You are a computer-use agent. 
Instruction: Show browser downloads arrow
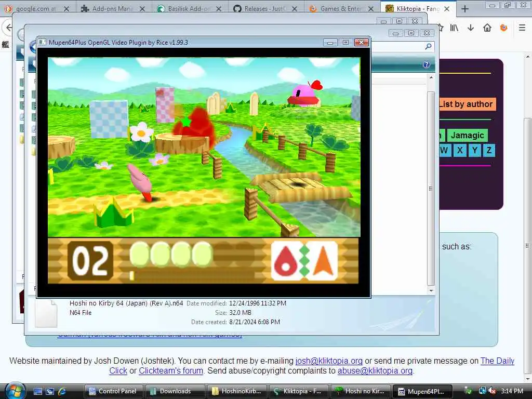pyautogui.click(x=471, y=28)
